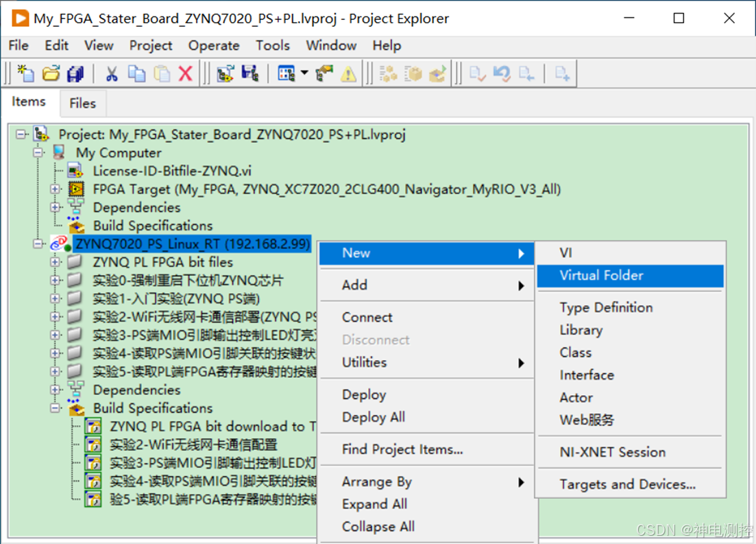Click the ZYNQ7020_PS_Linux_RT target icon
The height and width of the screenshot is (544, 756).
pos(61,244)
